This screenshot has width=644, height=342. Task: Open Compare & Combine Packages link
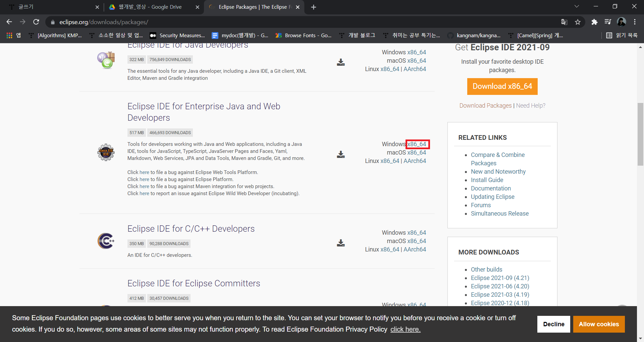498,159
